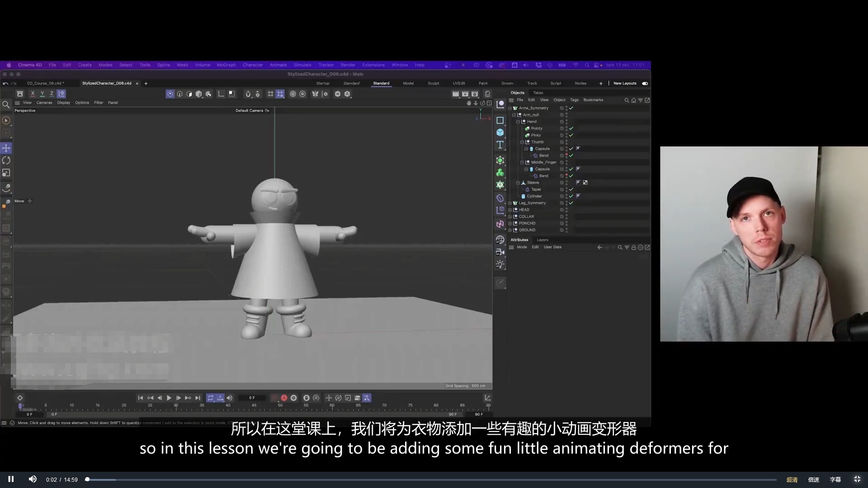The height and width of the screenshot is (488, 868).
Task: Toggle visibility dots for HEAD object
Action: (566, 210)
